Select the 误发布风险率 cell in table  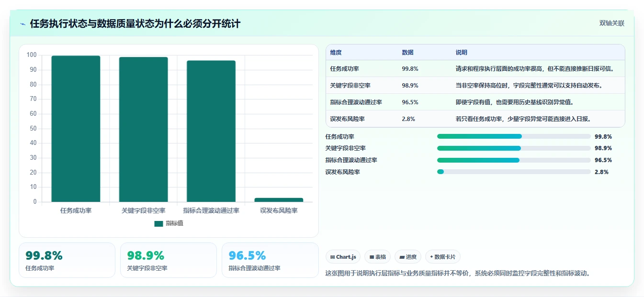click(x=348, y=119)
